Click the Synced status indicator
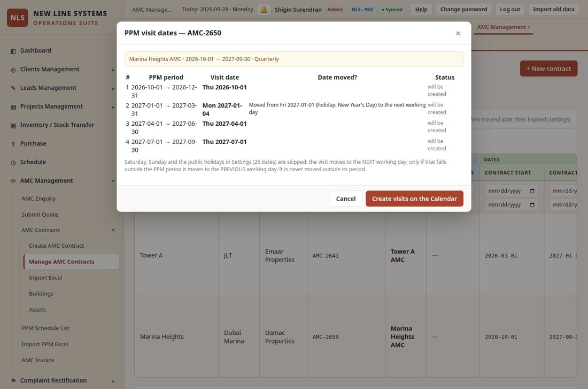 click(391, 10)
